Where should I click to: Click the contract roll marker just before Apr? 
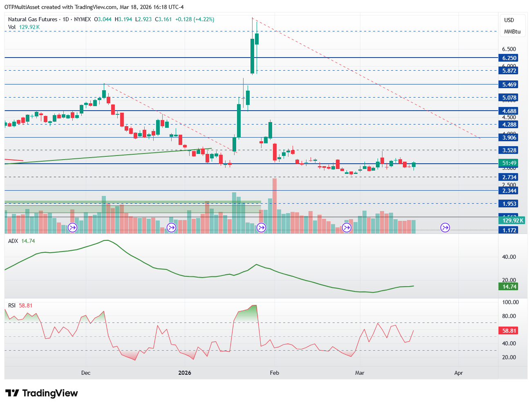[445, 228]
